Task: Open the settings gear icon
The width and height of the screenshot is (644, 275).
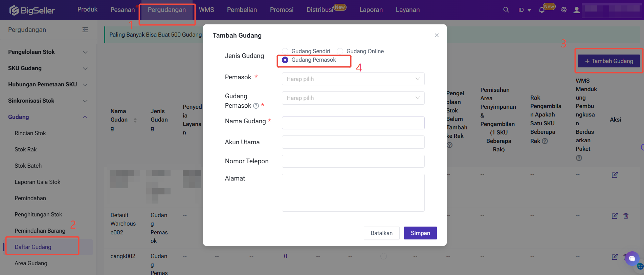Action: tap(563, 10)
